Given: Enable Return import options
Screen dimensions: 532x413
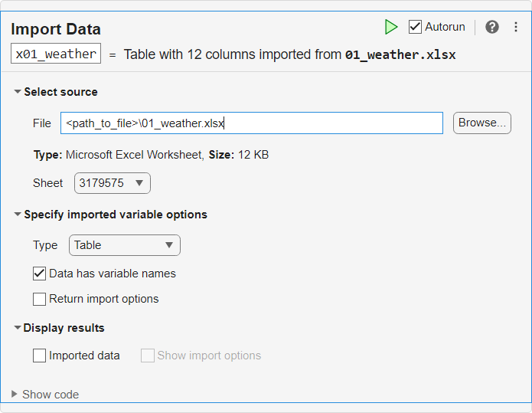Looking at the screenshot, I should [40, 299].
